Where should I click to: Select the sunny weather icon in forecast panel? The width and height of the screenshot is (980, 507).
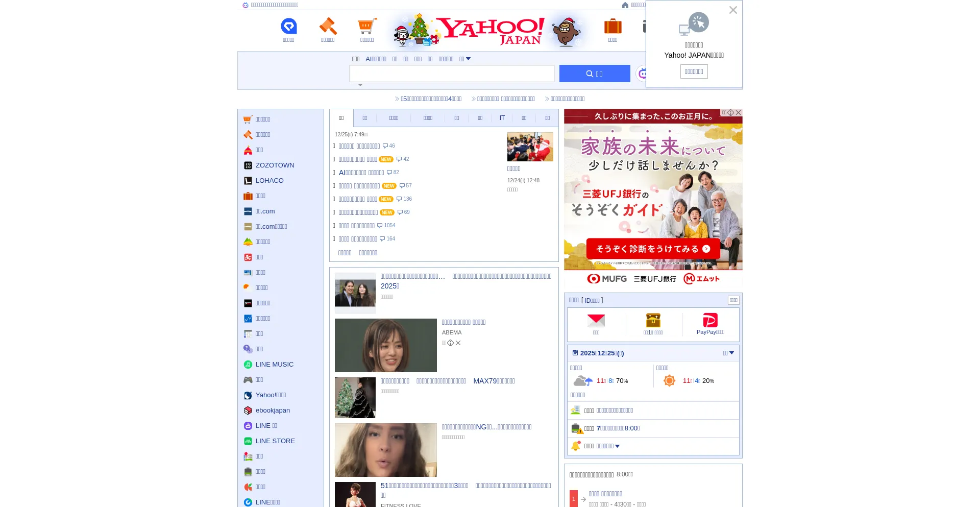click(669, 380)
